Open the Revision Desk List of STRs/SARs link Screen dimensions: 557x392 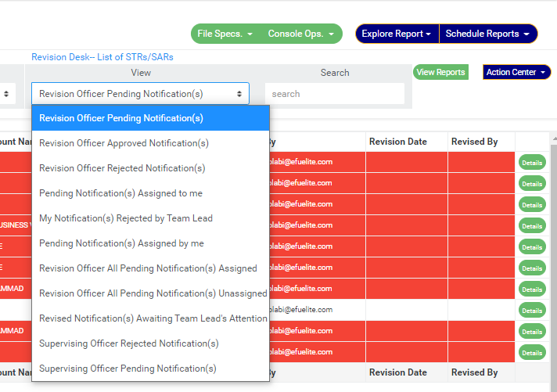pyautogui.click(x=102, y=57)
